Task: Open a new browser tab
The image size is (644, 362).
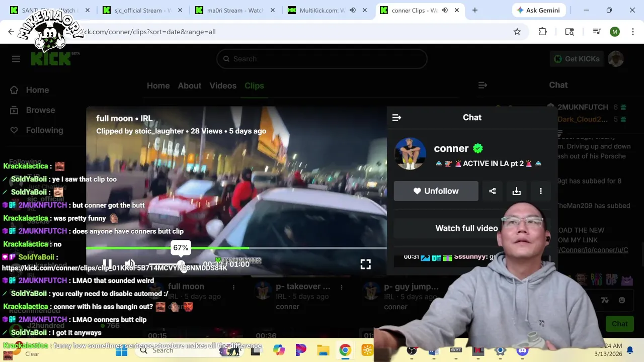Action: 474,10
